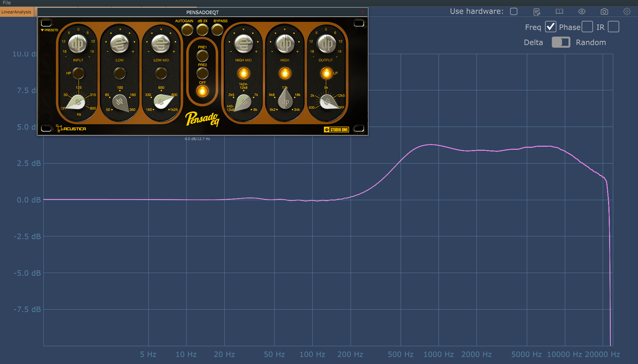Screen dimensions: 638x364
Task: Click the eye view icon
Action: click(x=582, y=11)
